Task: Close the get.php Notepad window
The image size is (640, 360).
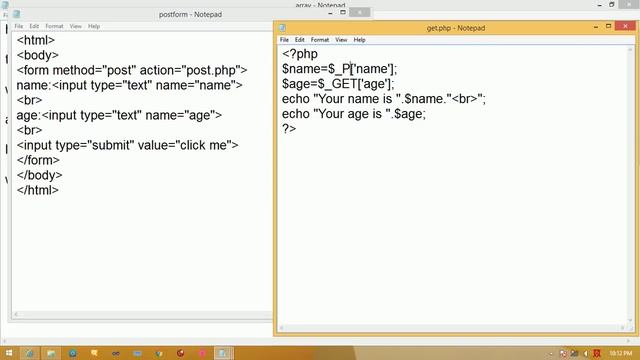Action: (x=625, y=26)
